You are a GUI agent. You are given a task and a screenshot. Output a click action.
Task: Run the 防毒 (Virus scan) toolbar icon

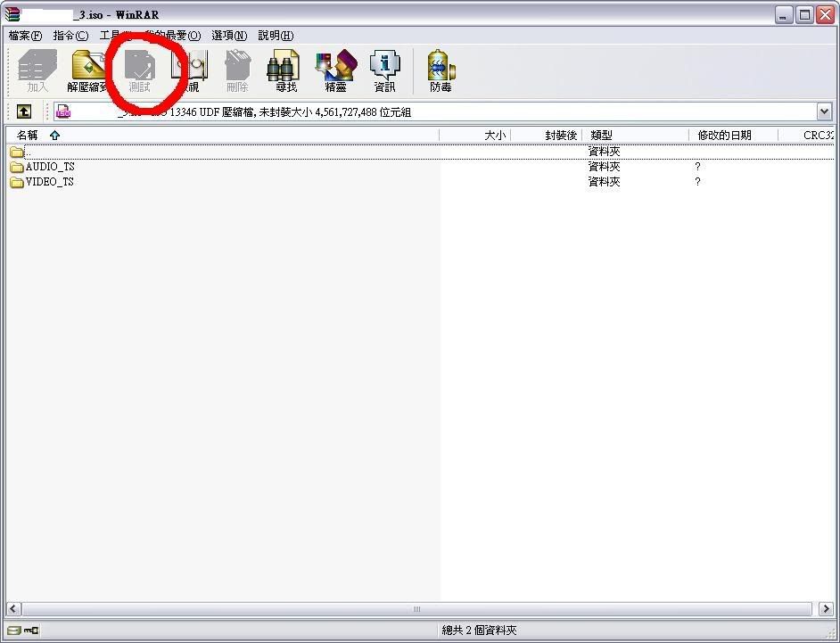[x=441, y=70]
